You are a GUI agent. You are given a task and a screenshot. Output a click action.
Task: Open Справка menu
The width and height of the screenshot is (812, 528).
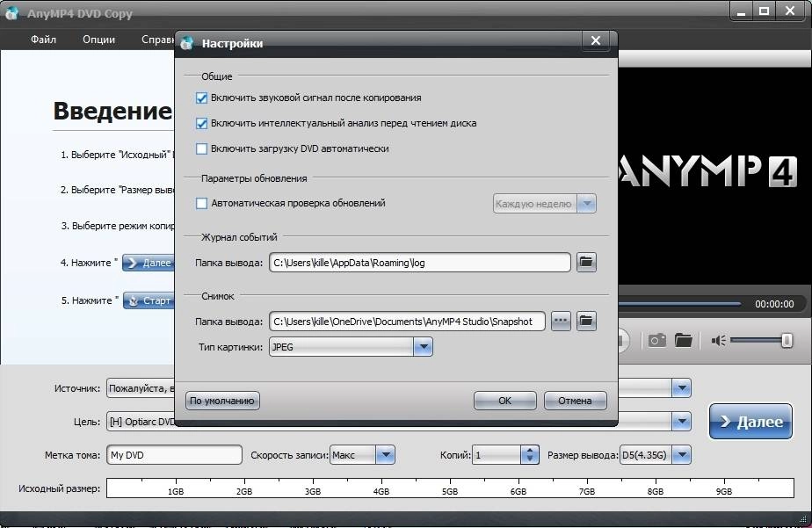158,40
